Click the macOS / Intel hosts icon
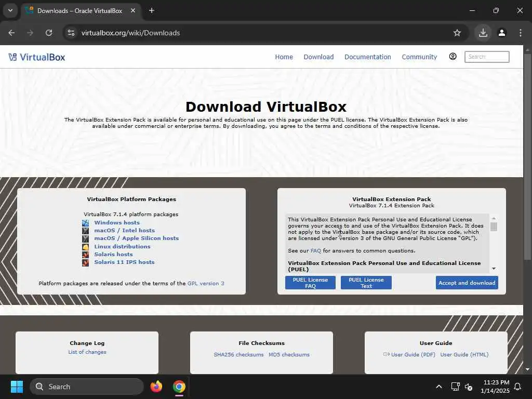The width and height of the screenshot is (532, 399). click(x=86, y=231)
